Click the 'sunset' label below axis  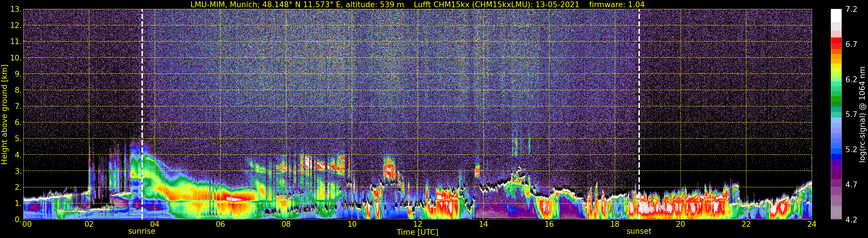coord(639,231)
